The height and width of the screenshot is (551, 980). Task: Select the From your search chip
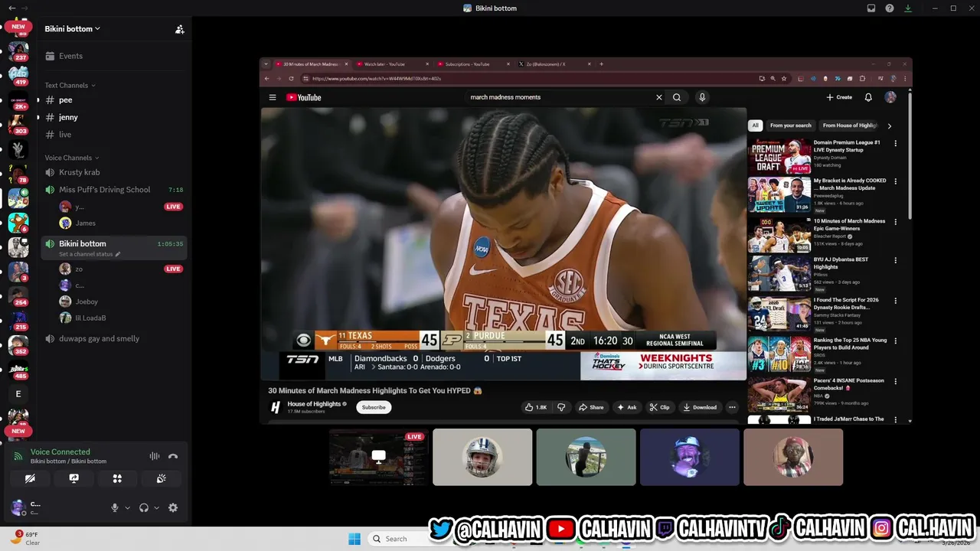pyautogui.click(x=791, y=126)
